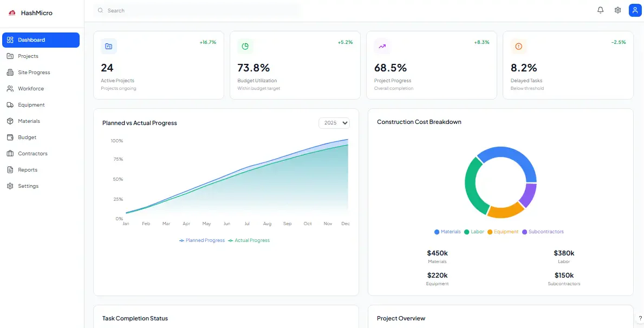This screenshot has width=644, height=328.
Task: Click the green Labor donut segment
Action: point(472,187)
